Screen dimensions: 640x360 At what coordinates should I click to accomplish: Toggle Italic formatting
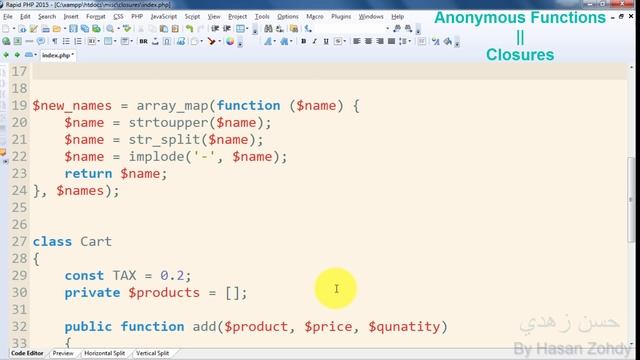pos(315,41)
